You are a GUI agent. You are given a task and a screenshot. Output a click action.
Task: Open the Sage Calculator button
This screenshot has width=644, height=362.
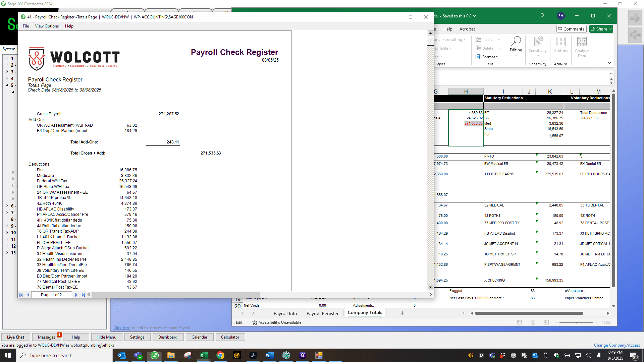[x=230, y=337]
